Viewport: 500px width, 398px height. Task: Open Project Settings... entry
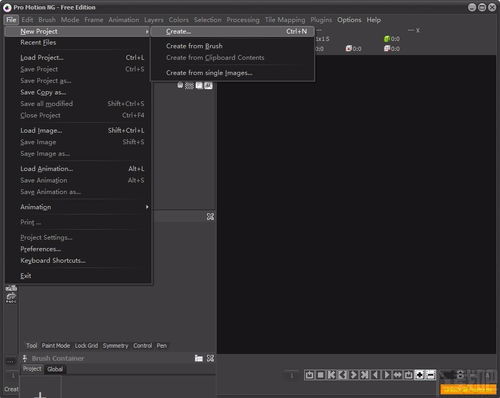coord(78,238)
